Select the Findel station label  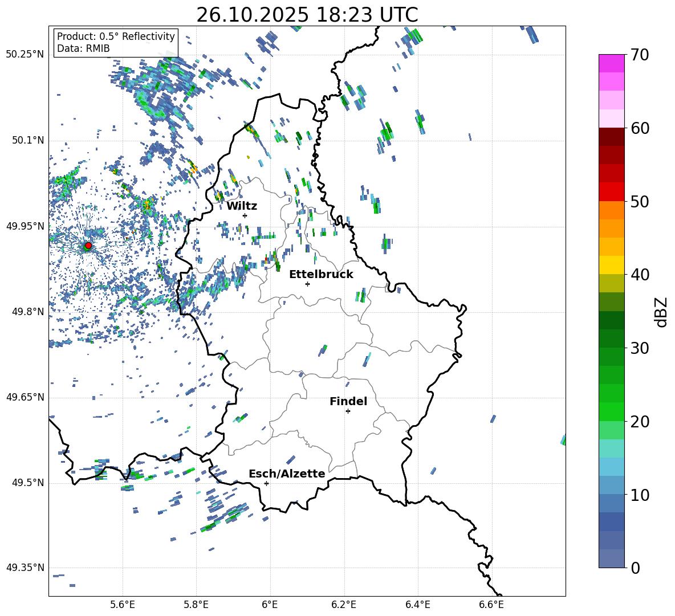[348, 401]
